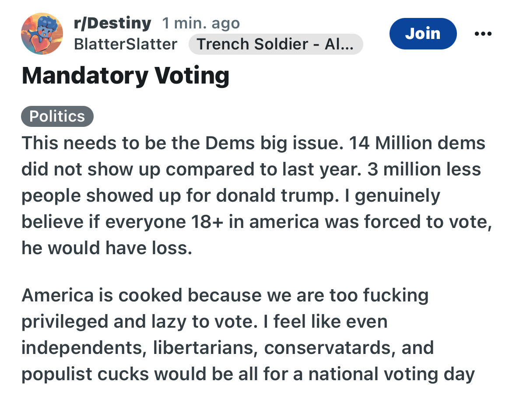Screen dimensions: 516x420
Task: Open the r/Destiny subreddit link
Action: pos(112,23)
